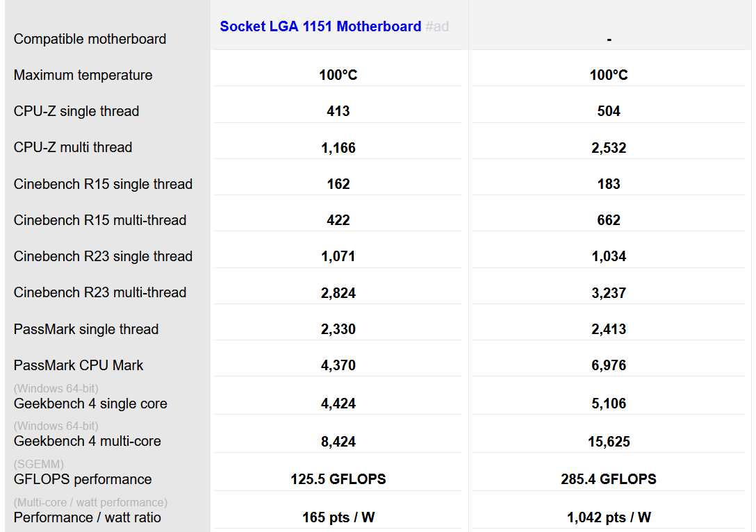
Task: Click the Cinebench R15 multi value 422
Action: [x=338, y=220]
